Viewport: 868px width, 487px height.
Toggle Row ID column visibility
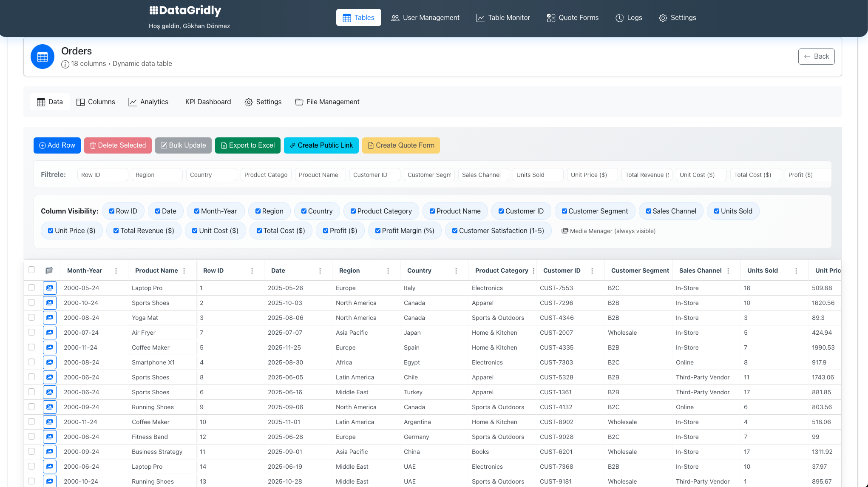(x=112, y=211)
